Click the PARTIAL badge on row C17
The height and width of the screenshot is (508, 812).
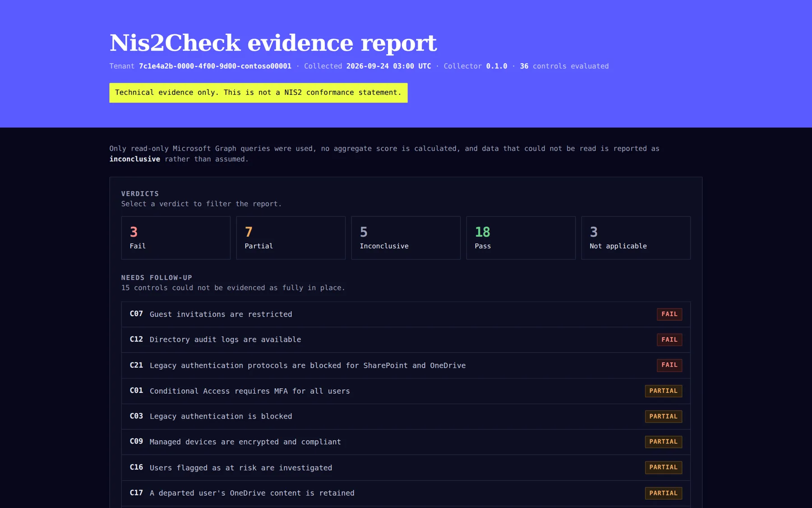pyautogui.click(x=663, y=493)
